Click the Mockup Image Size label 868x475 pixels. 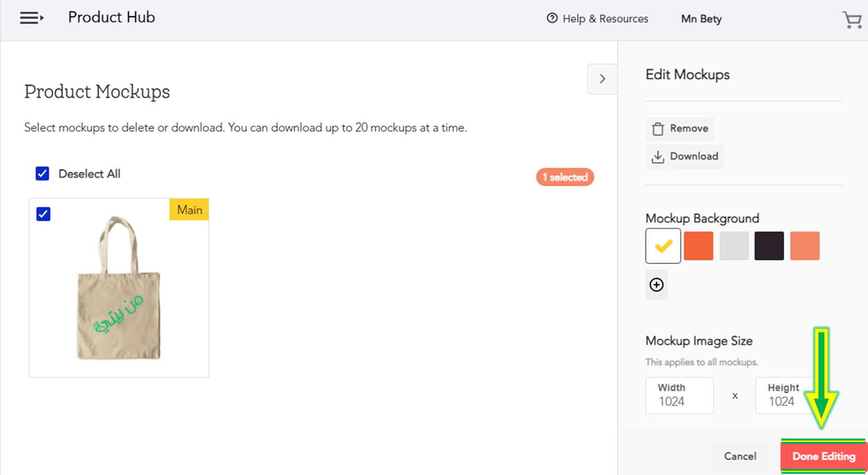(699, 341)
